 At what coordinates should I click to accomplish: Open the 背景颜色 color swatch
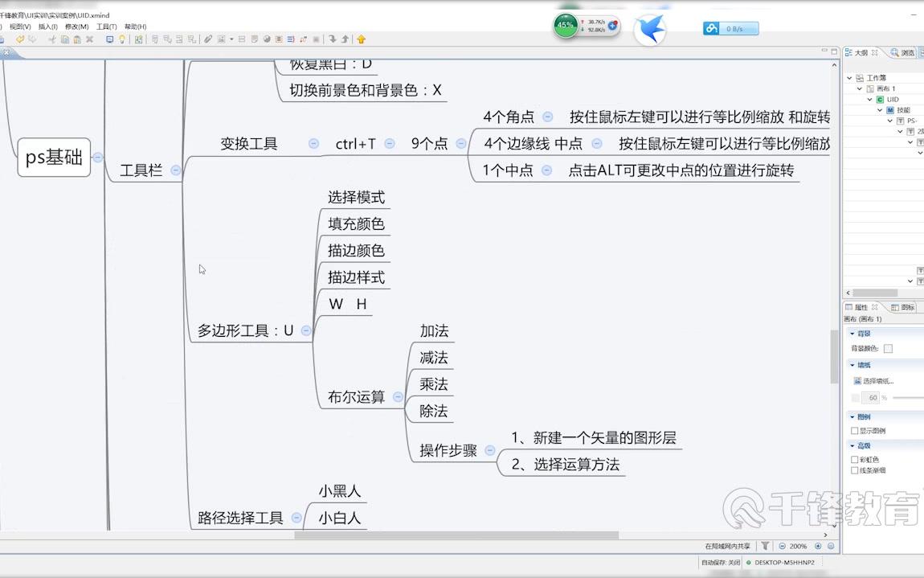click(x=888, y=348)
